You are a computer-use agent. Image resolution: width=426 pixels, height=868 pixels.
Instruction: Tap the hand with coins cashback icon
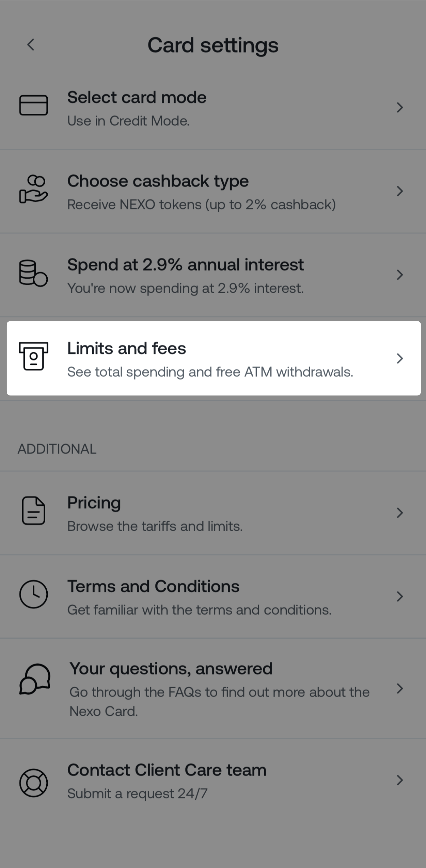pos(33,189)
